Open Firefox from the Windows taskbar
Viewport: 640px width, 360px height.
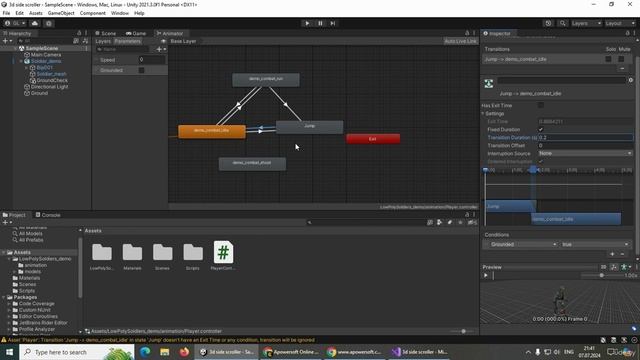coord(184,352)
